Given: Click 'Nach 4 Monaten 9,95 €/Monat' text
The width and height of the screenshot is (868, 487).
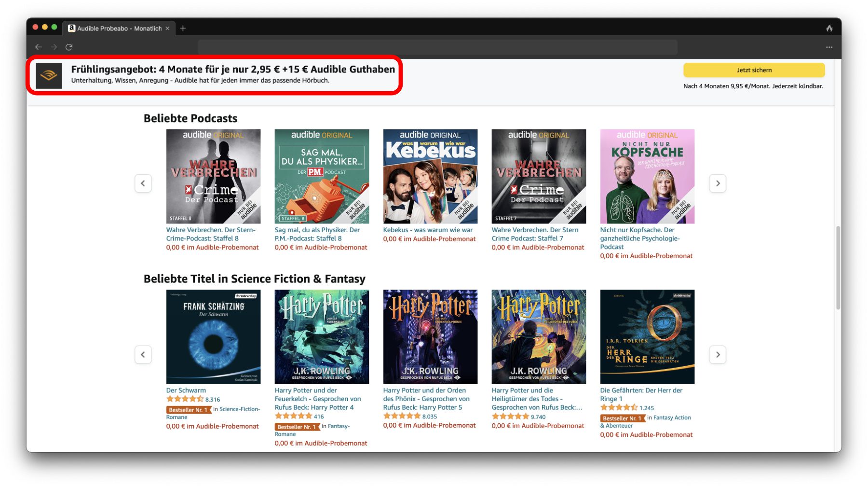Looking at the screenshot, I should coord(753,86).
